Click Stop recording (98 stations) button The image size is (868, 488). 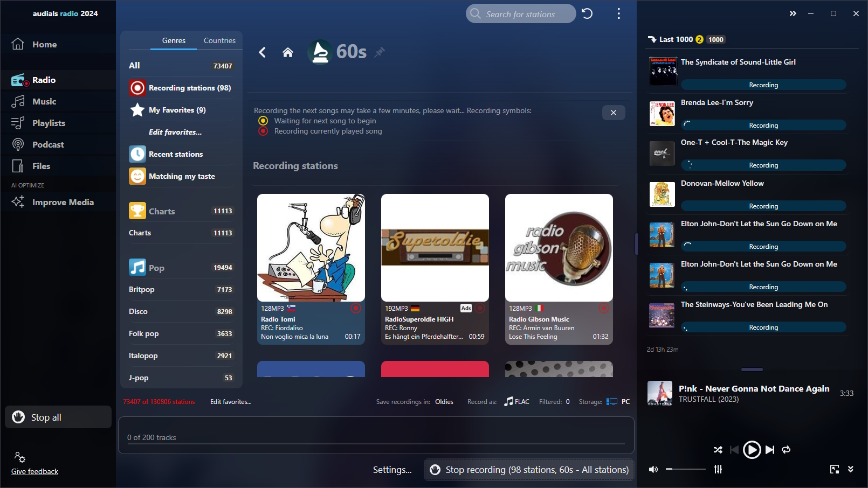[529, 470]
